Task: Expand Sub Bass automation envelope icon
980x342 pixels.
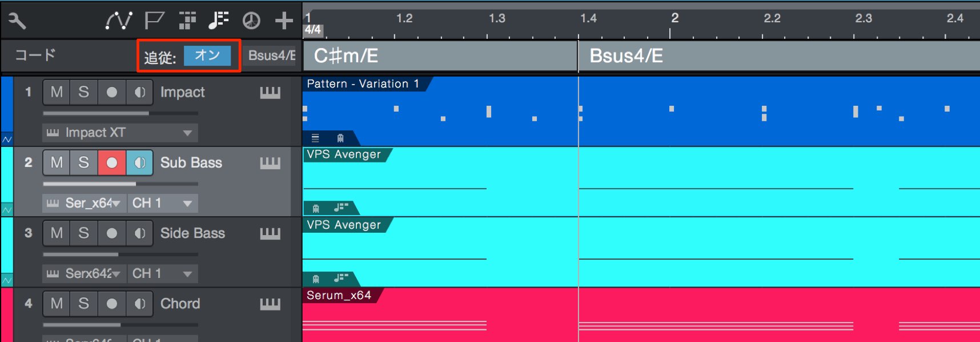Action: click(x=7, y=209)
